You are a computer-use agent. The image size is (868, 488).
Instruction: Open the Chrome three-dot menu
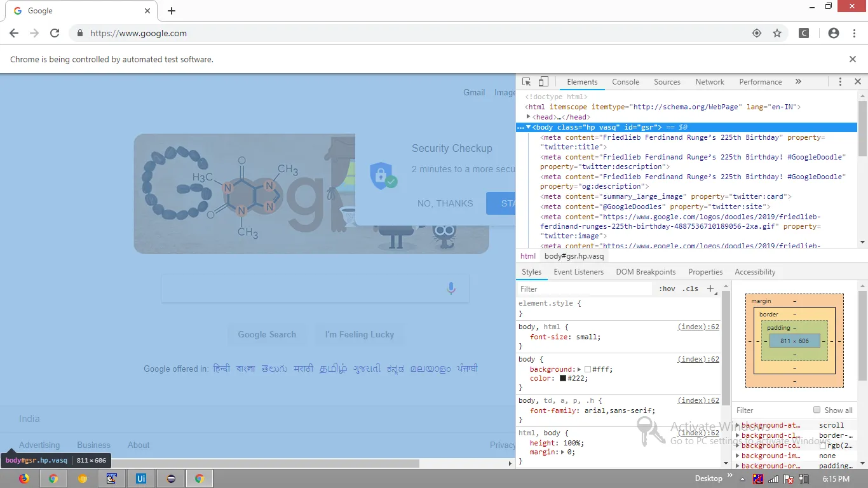(x=853, y=33)
